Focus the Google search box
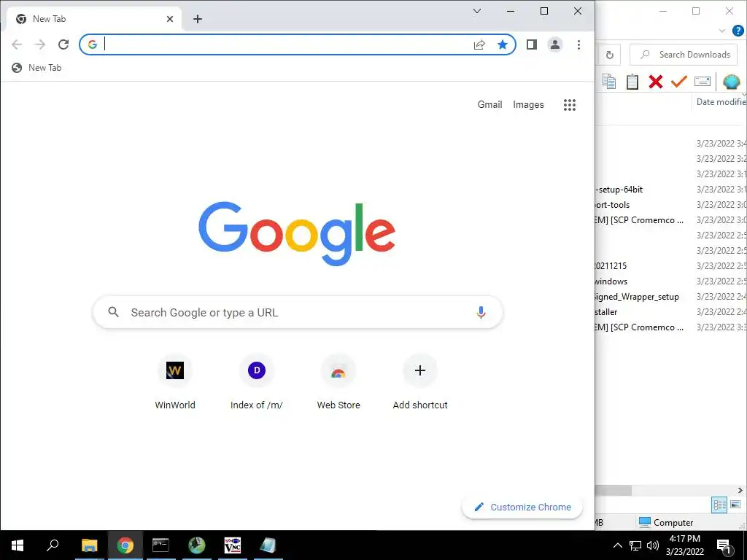Screen dimensions: 747x560 pos(298,312)
